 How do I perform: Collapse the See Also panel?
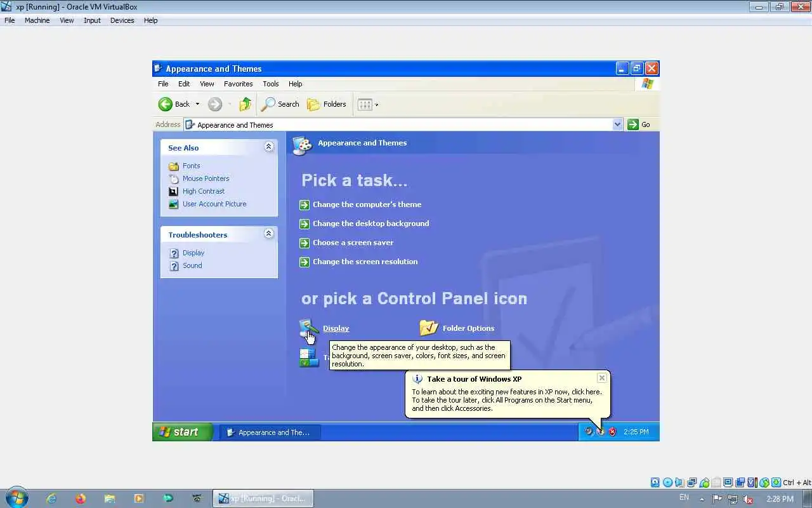tap(268, 147)
